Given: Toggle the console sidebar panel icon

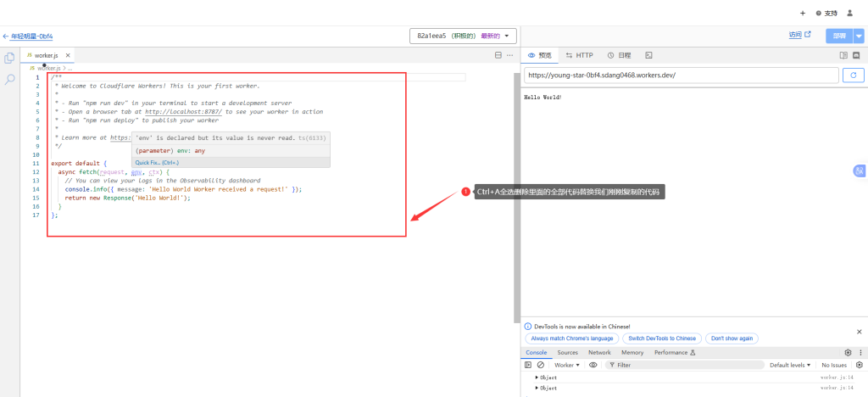Looking at the screenshot, I should [x=528, y=365].
